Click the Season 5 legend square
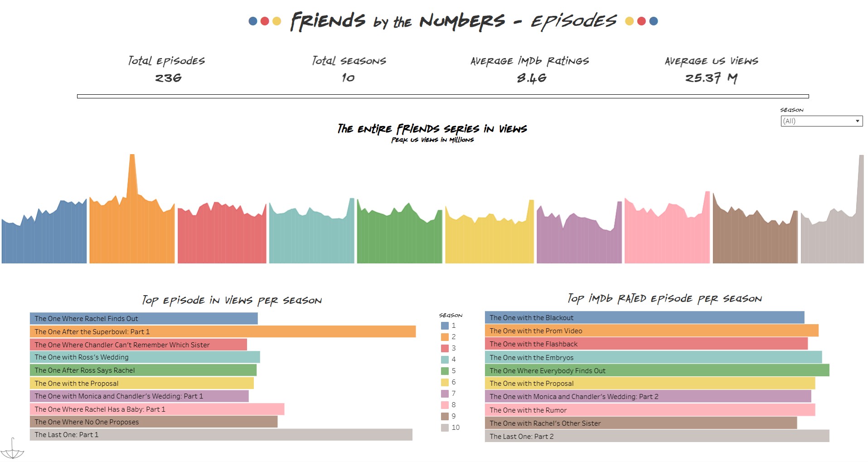This screenshot has height=462, width=868. click(445, 370)
